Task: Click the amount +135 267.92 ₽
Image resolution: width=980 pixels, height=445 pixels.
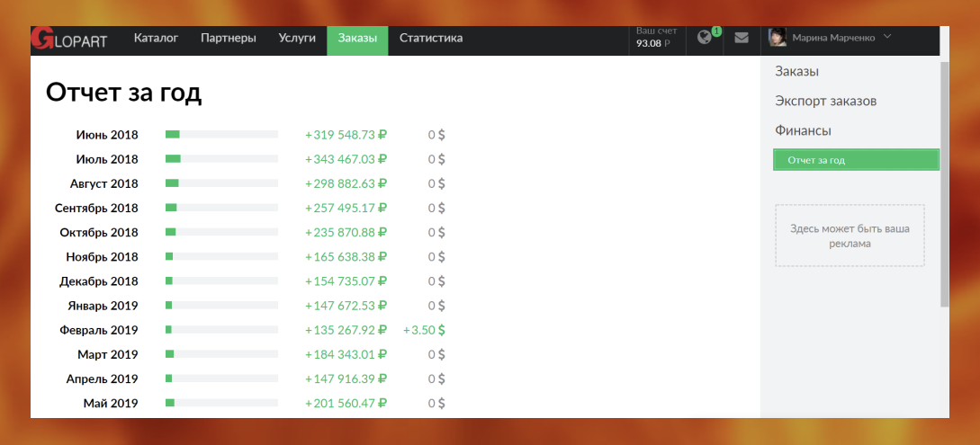Action: [x=346, y=330]
